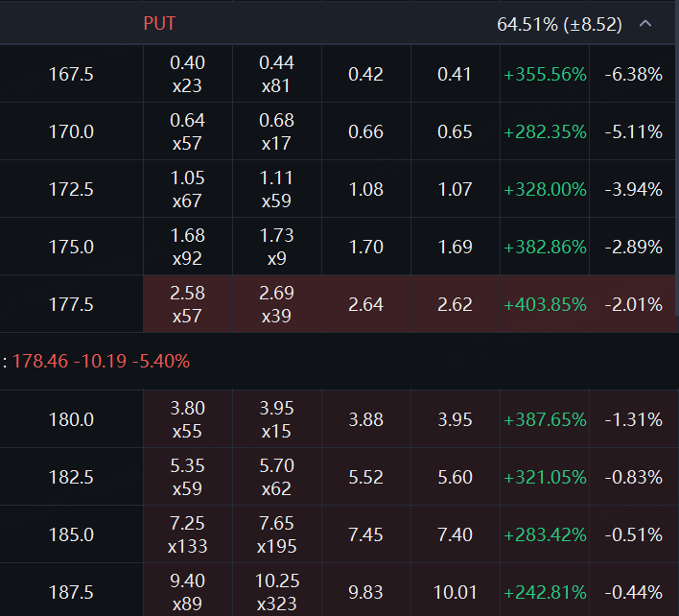This screenshot has height=616, width=679.
Task: Click ask price 1.11 x59
Action: [276, 189]
